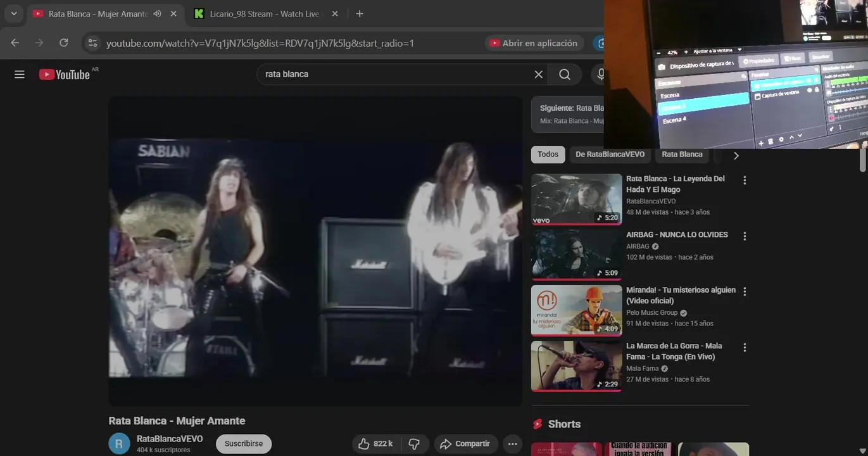Dislike the Mujer Amante video
Screen dimensions: 868x456
[415, 444]
